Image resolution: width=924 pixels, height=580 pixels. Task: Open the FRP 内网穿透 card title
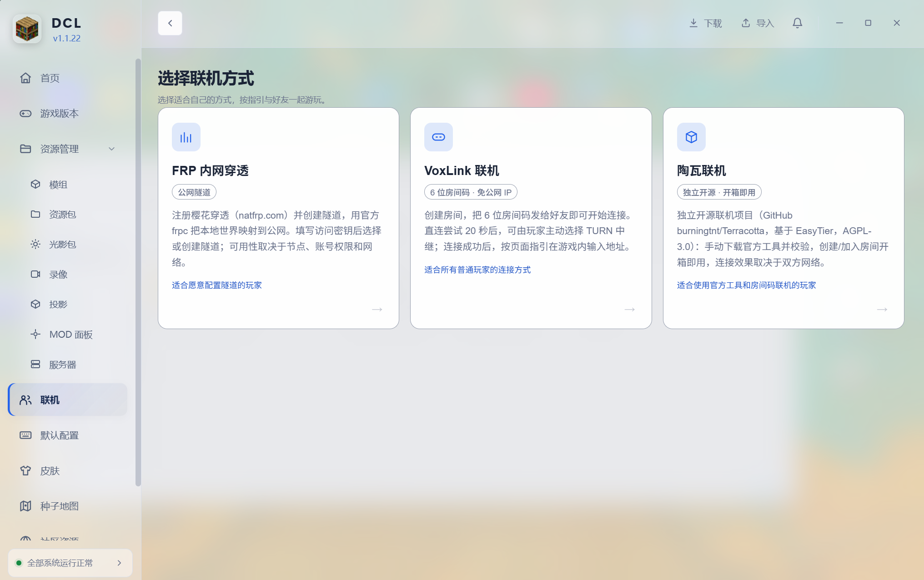(210, 171)
